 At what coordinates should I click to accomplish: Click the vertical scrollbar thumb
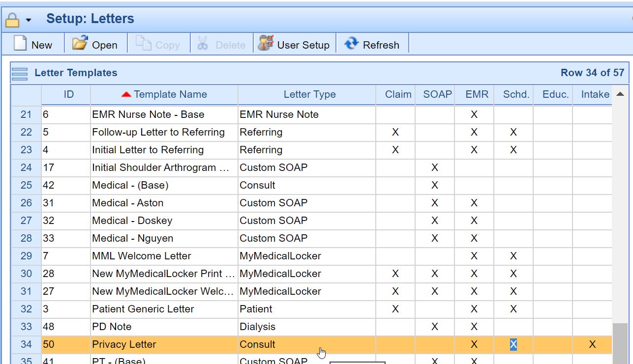point(620,343)
